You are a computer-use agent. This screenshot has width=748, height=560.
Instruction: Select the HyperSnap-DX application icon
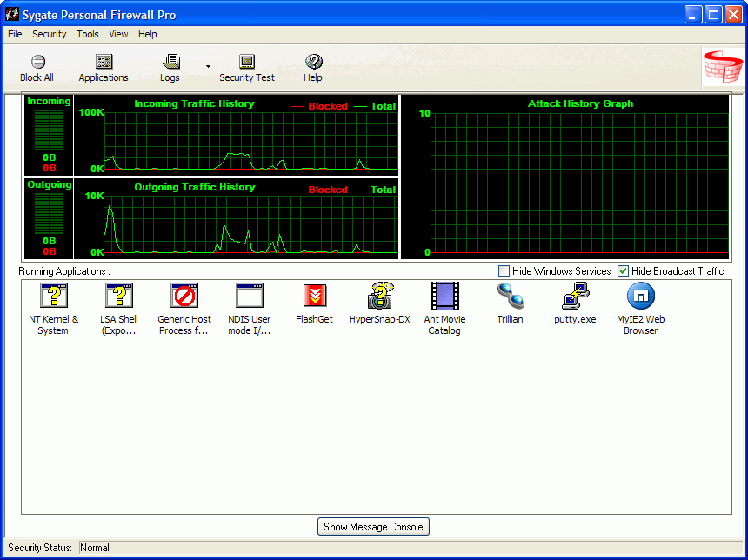379,297
